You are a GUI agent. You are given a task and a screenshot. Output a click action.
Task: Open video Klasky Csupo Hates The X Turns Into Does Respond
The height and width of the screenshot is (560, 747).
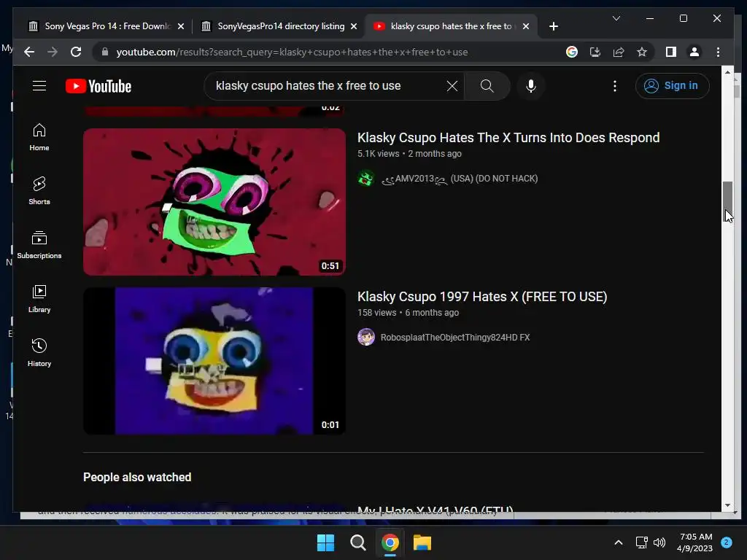[508, 138]
